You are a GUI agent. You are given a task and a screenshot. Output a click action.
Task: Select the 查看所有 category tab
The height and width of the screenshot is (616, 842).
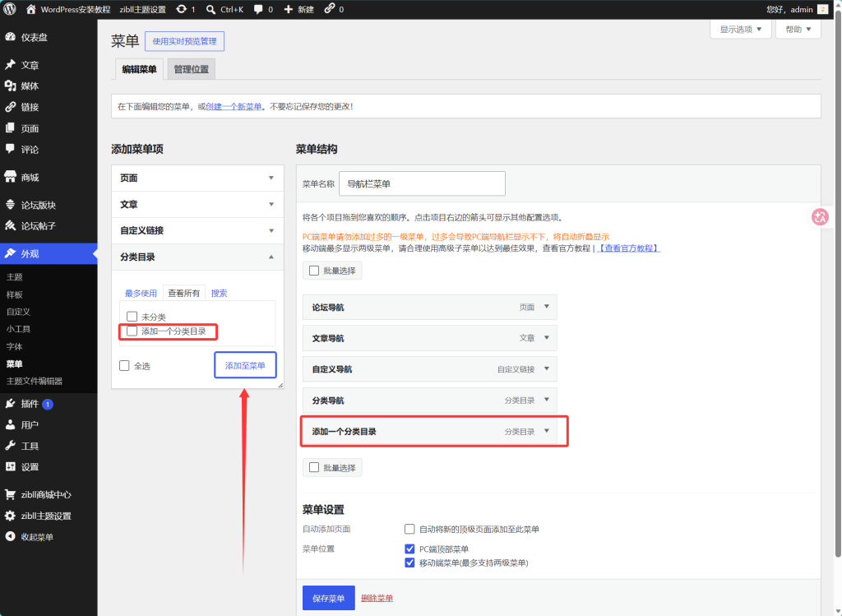[183, 294]
